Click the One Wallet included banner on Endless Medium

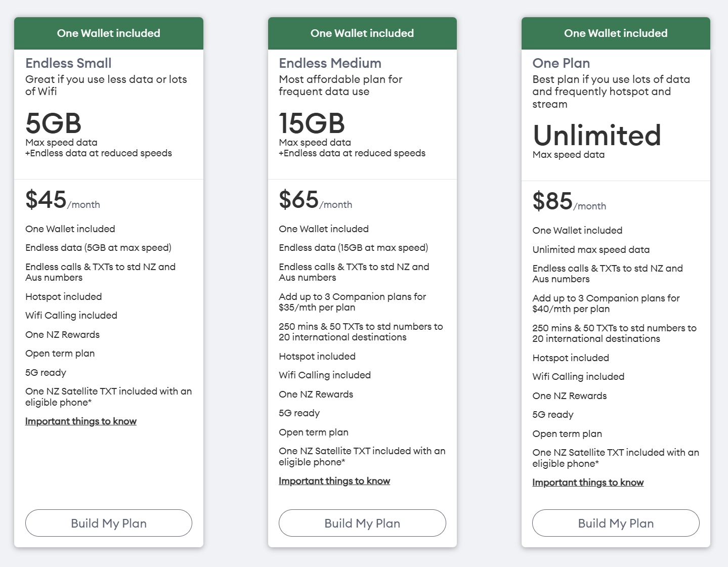(x=362, y=33)
